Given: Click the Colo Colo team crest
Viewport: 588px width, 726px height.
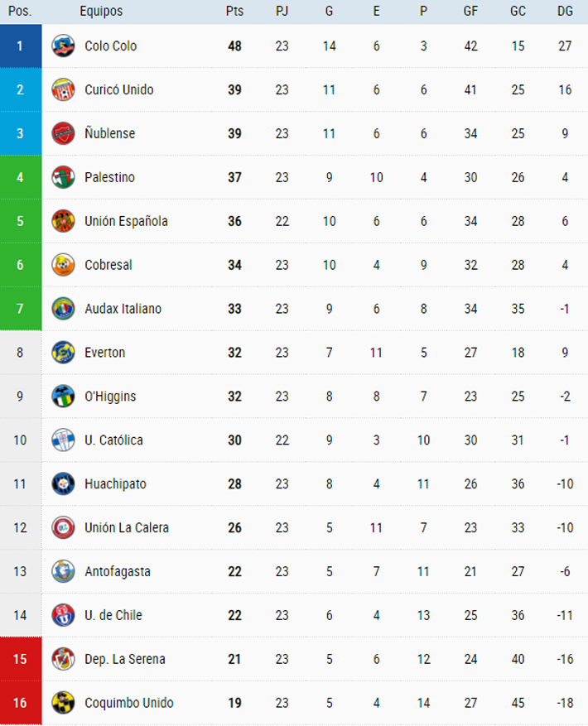Looking at the screenshot, I should 63,46.
